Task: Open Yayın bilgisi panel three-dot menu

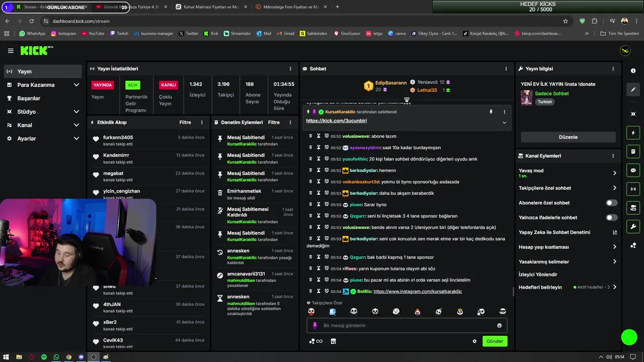Action: coord(613,69)
